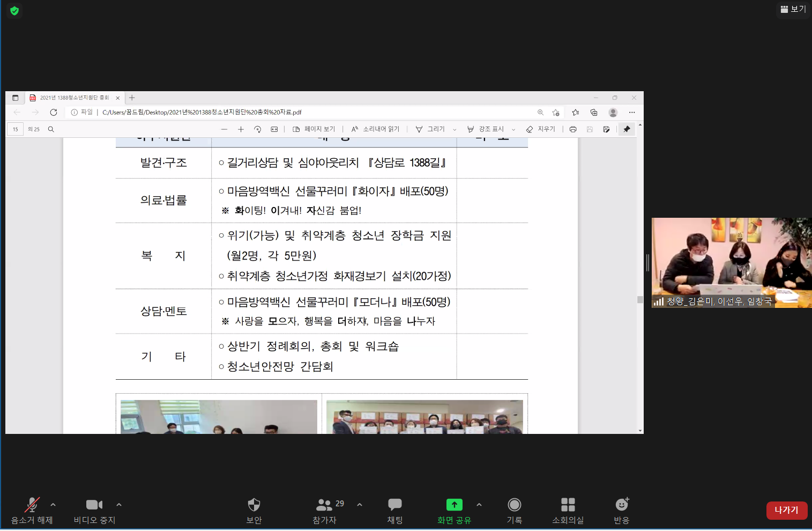Click the fit to page width icon
The width and height of the screenshot is (812, 531).
click(274, 129)
